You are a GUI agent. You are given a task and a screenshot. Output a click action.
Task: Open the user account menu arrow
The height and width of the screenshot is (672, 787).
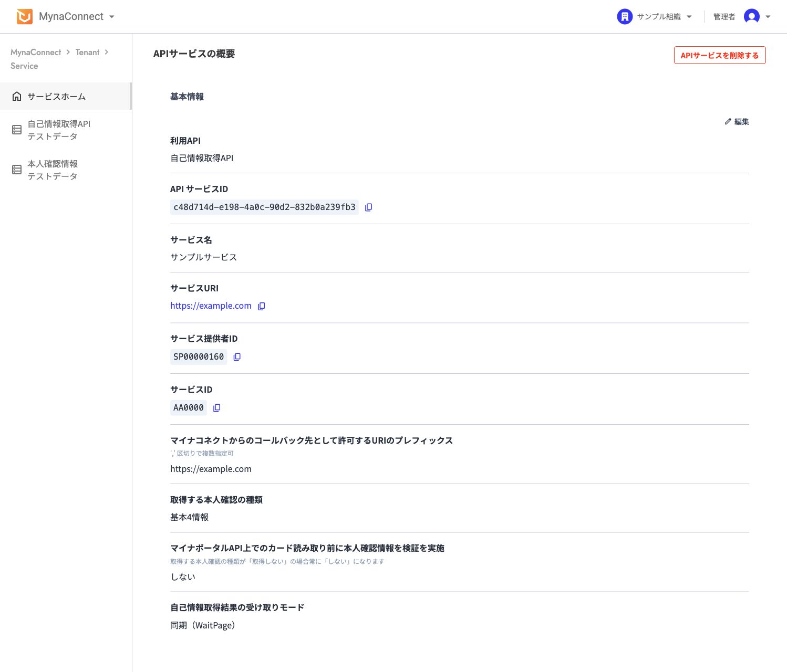(768, 17)
